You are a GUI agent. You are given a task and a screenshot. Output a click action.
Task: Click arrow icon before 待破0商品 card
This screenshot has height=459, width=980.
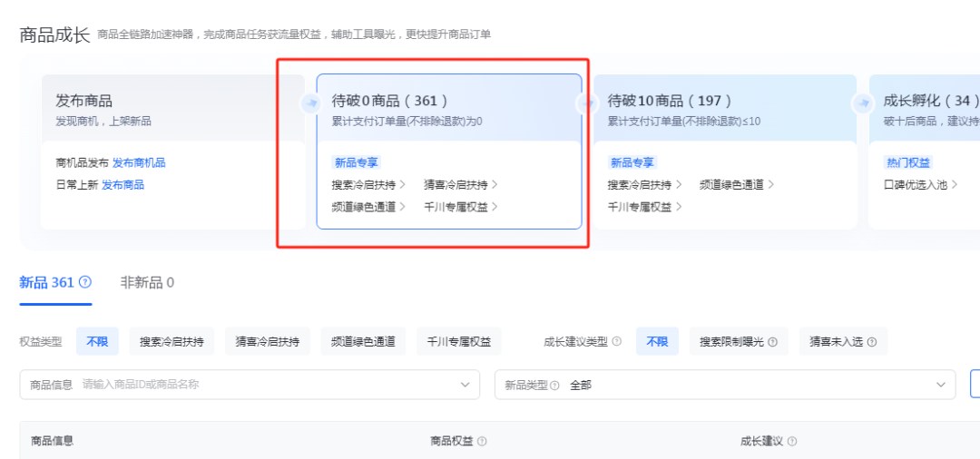point(310,104)
